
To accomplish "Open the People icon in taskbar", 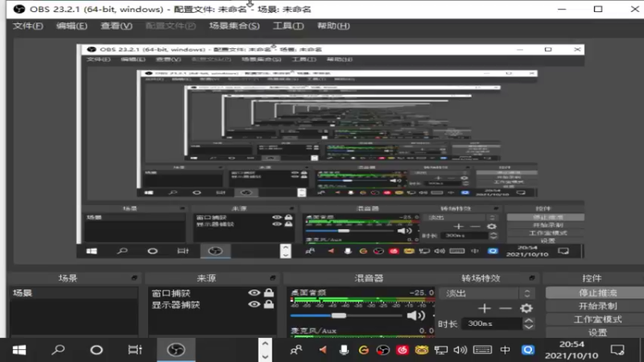I will (x=296, y=350).
